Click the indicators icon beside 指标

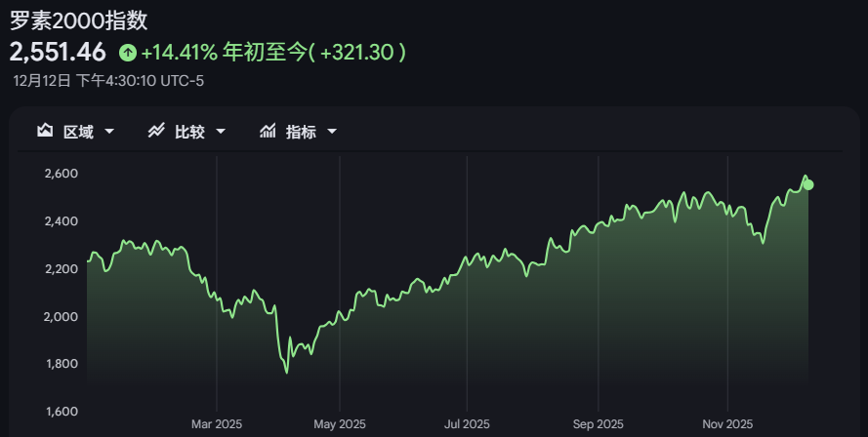tap(268, 131)
